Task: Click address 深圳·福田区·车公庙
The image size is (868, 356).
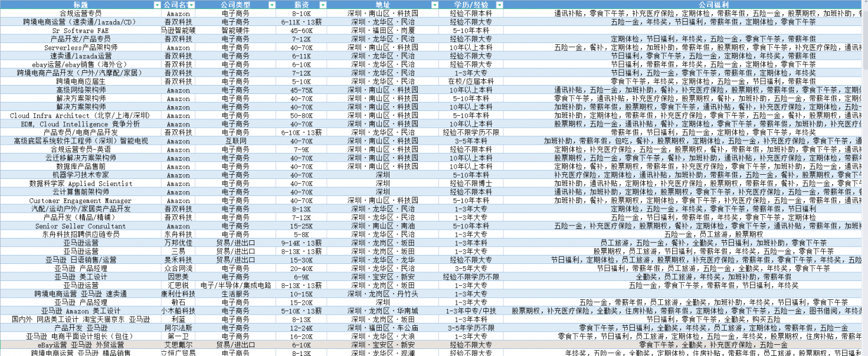Action: [x=382, y=328]
